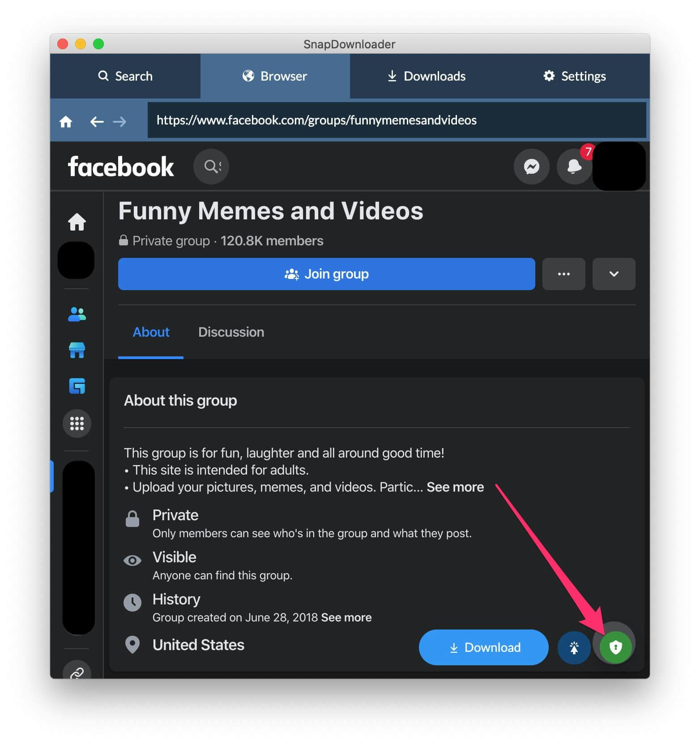The image size is (700, 745).
Task: Open the nine-dot menu grid icon
Action: click(x=77, y=424)
